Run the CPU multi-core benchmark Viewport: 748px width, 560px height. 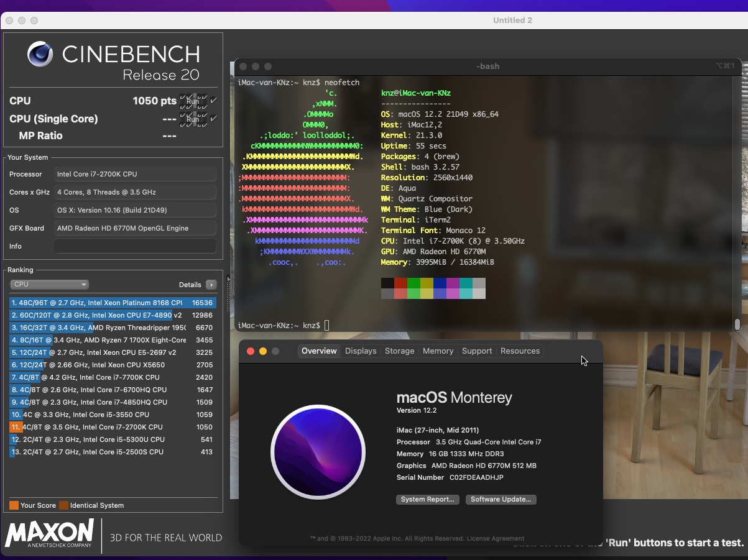pos(193,101)
